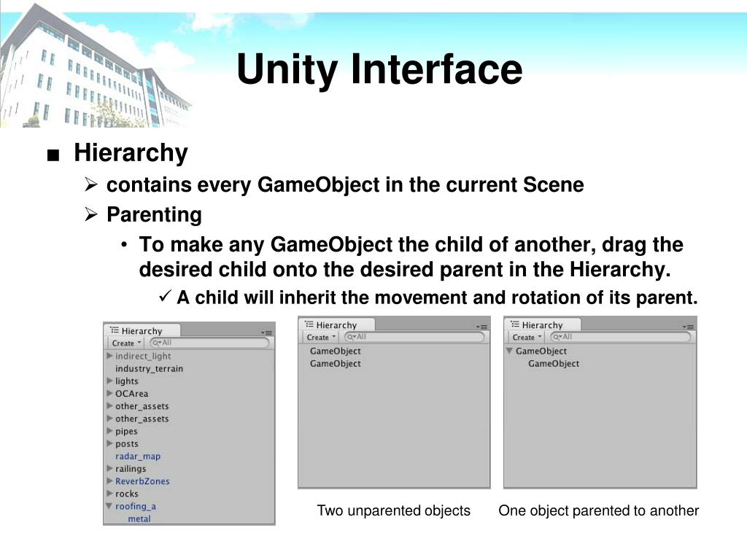Click caption 'Two unparented objects'

393,510
